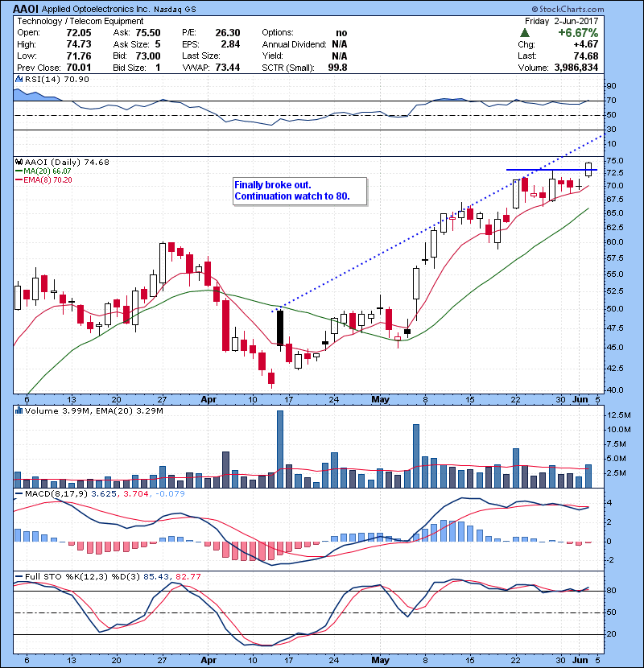This screenshot has height=668, width=644.
Task: Click the candlestick icon beside AAOI (Daily)
Action: point(19,162)
